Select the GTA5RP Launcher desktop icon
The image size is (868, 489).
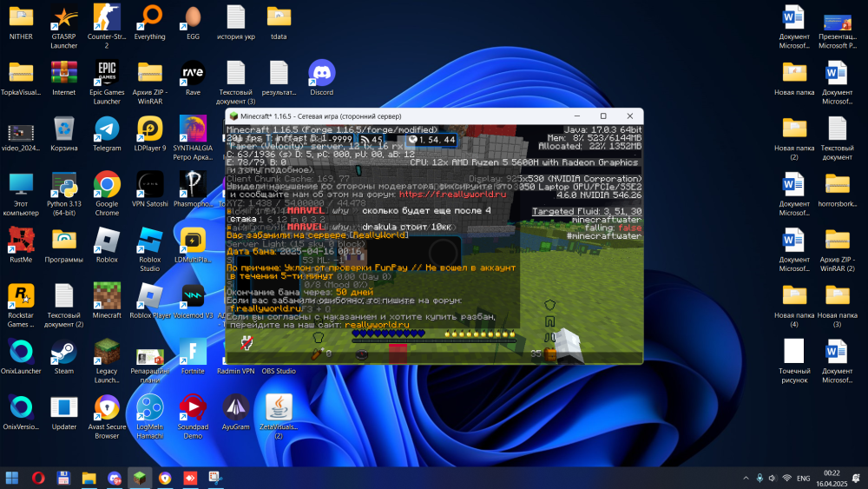click(x=63, y=27)
